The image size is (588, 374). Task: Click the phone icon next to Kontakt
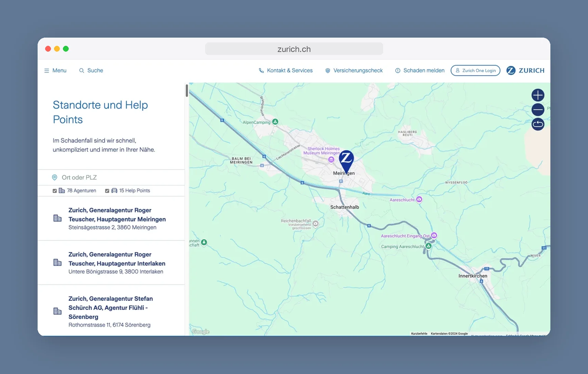pos(261,70)
